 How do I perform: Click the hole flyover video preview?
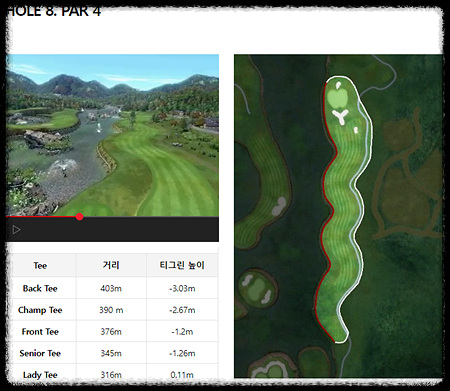pos(112,135)
